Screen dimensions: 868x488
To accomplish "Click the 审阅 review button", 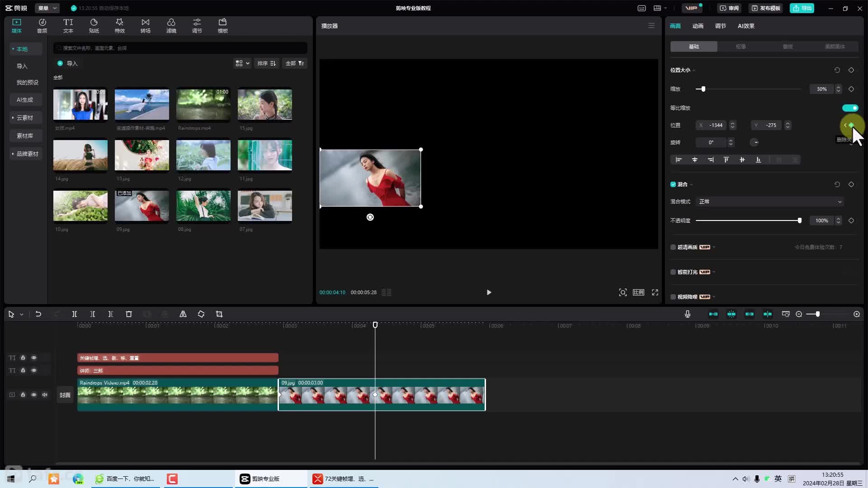I will [x=729, y=8].
